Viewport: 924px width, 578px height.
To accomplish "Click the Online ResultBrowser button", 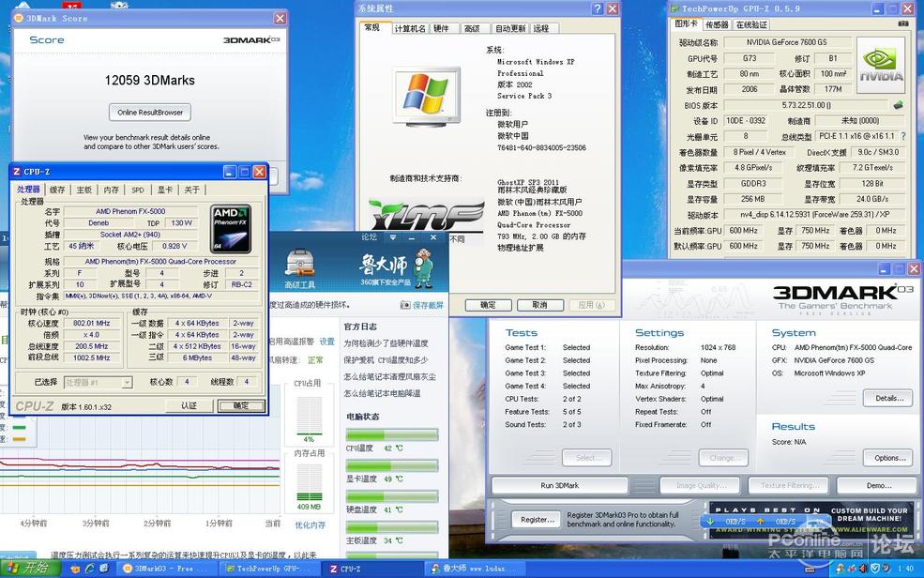I will pos(150,112).
